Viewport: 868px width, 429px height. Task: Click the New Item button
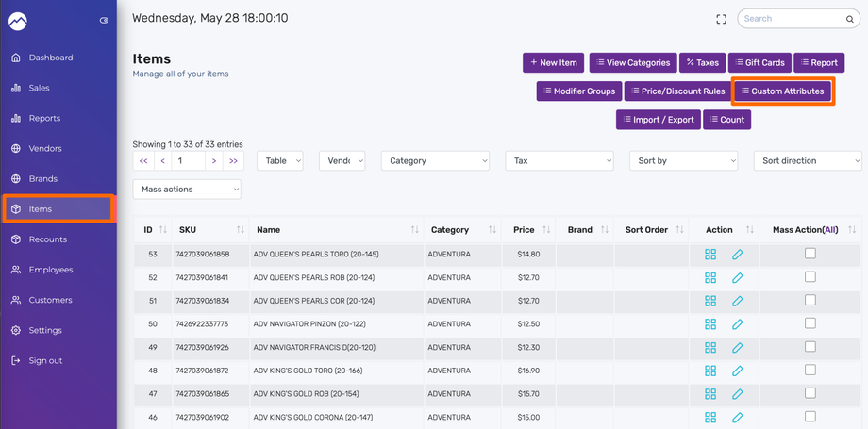[554, 63]
